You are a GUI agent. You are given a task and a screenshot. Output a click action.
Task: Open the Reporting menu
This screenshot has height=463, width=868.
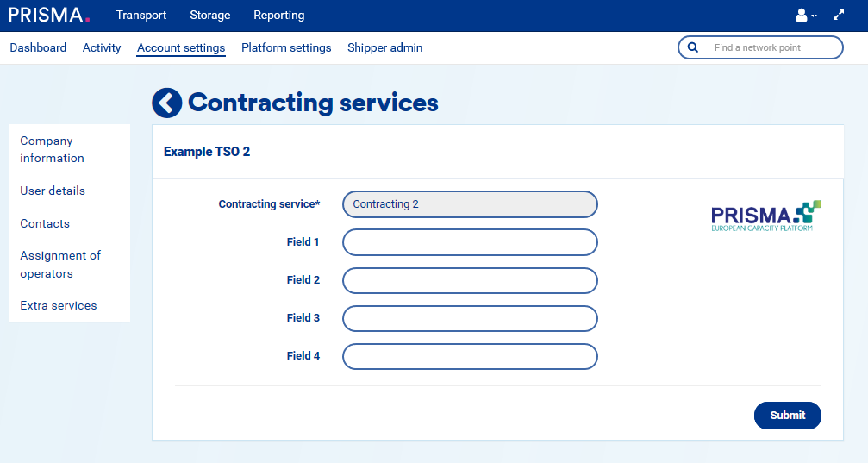click(x=278, y=16)
